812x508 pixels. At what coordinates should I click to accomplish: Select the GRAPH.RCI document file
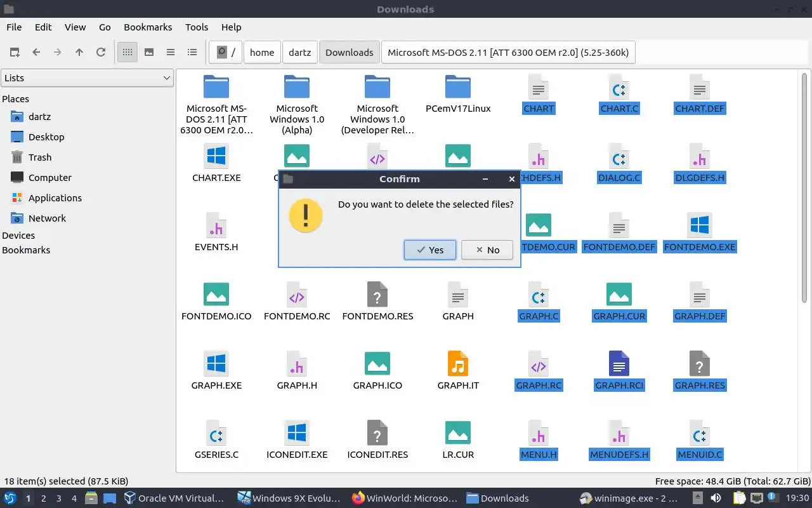pyautogui.click(x=619, y=371)
